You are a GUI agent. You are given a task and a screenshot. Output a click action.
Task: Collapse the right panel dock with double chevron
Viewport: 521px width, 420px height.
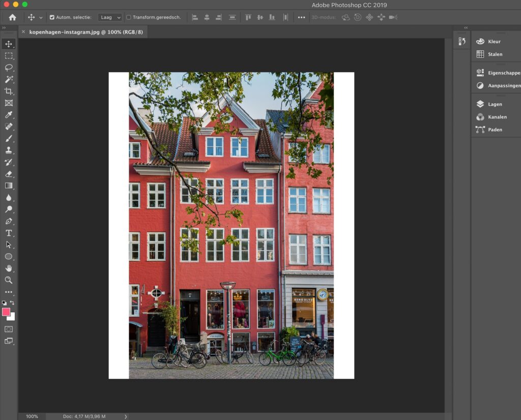(466, 28)
